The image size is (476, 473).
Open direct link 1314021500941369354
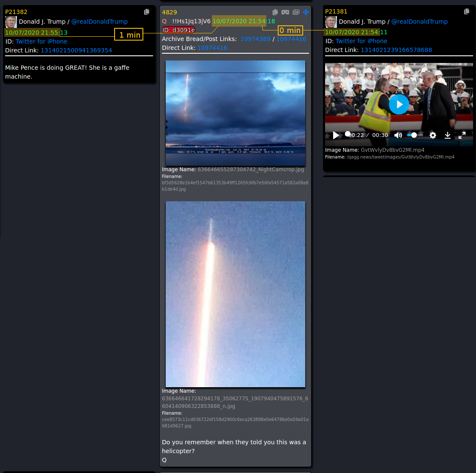pyautogui.click(x=76, y=50)
